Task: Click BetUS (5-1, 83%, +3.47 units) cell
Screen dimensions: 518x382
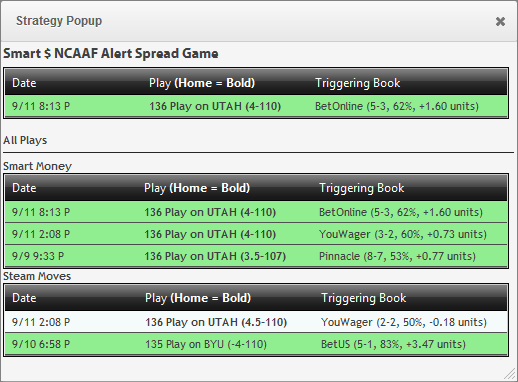Action: pyautogui.click(x=393, y=344)
